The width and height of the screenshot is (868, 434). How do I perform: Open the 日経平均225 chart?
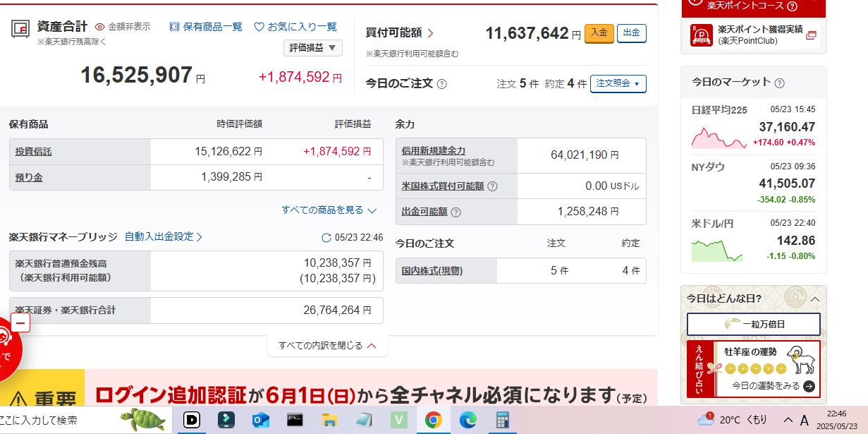coord(719,137)
